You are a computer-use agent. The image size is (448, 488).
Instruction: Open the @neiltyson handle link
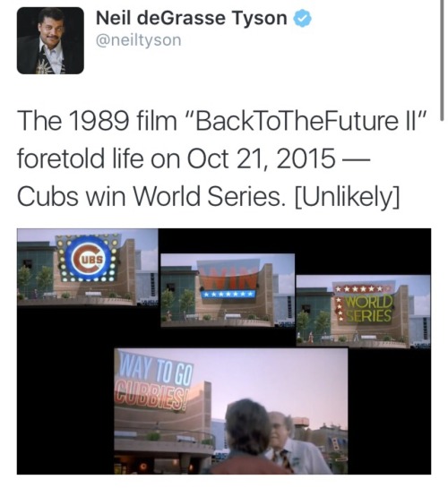coord(138,40)
